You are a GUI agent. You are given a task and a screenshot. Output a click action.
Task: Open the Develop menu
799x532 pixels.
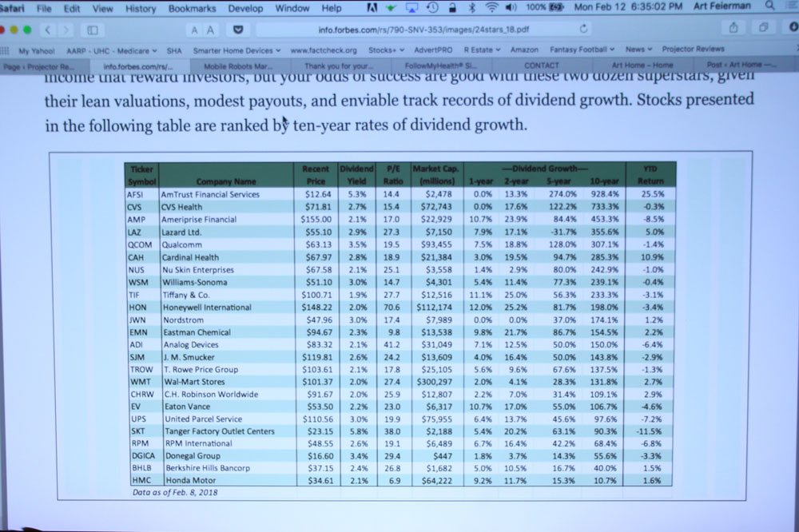point(245,9)
